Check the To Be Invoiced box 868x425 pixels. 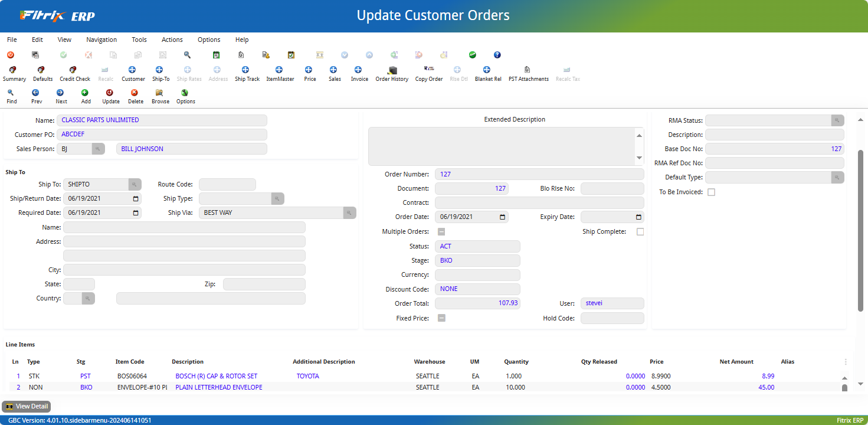tap(711, 192)
